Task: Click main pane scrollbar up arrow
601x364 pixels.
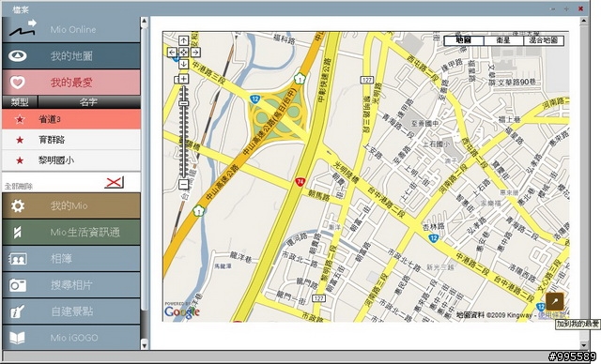Action: (584, 21)
